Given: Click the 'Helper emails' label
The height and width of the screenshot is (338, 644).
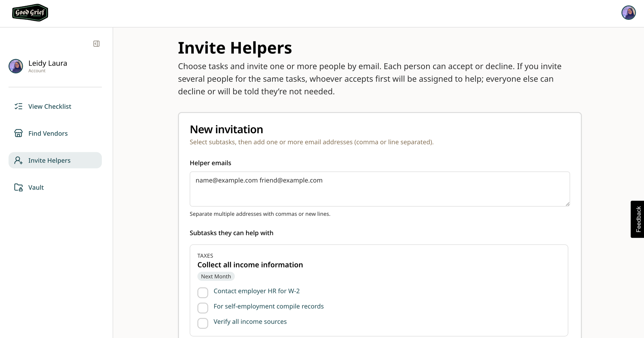Looking at the screenshot, I should 210,163.
